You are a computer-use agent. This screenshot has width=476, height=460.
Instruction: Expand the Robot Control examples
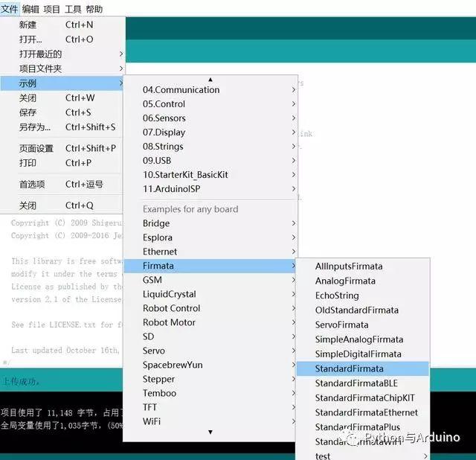[x=210, y=308]
